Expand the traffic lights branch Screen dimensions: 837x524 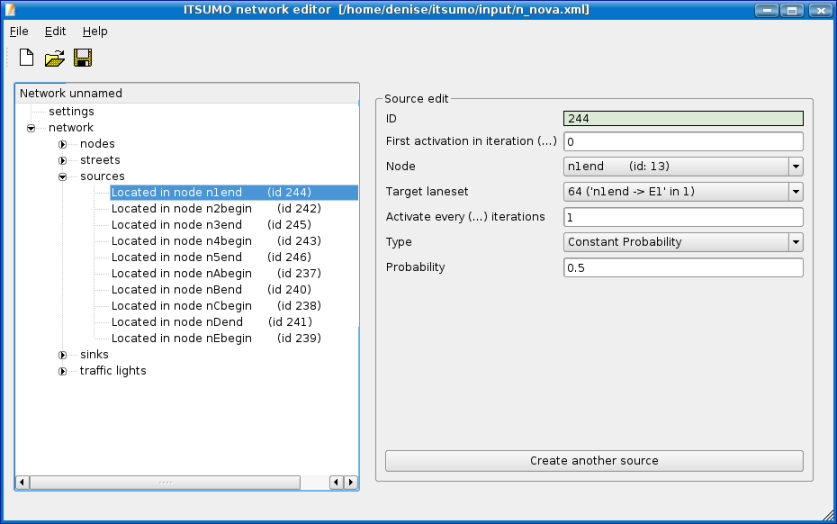point(62,371)
